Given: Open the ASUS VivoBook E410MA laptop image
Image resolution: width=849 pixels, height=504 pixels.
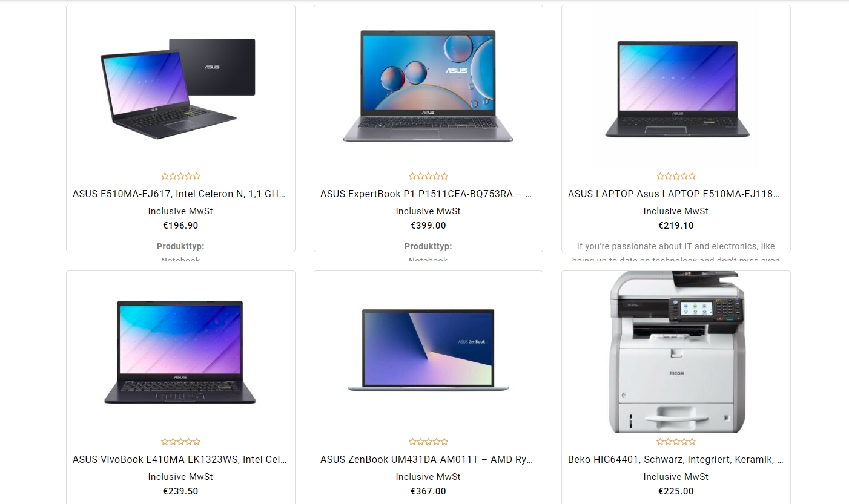Looking at the screenshot, I should click(180, 352).
